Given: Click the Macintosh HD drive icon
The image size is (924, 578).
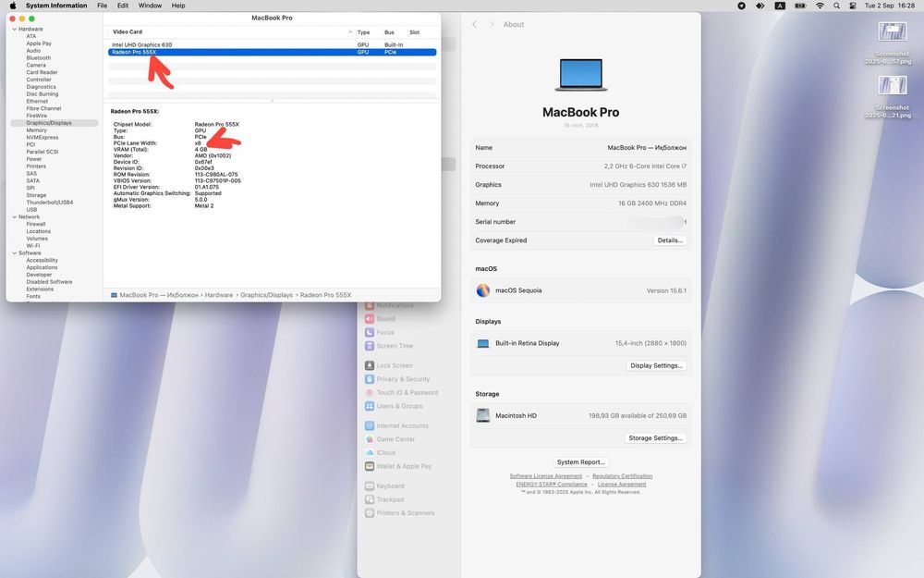Looking at the screenshot, I should click(x=483, y=415).
